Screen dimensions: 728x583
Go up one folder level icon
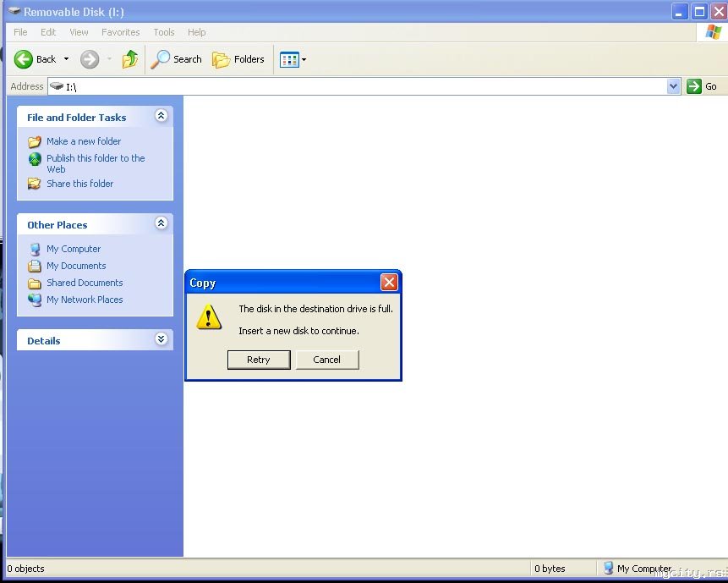click(130, 59)
